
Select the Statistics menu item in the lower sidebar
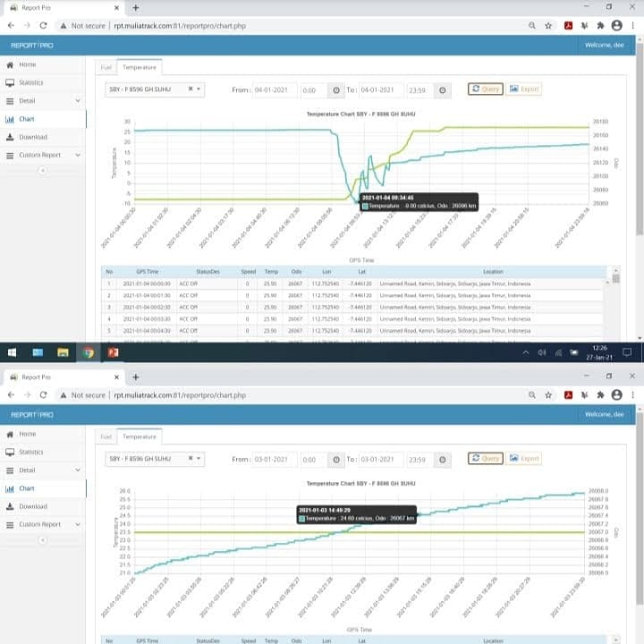pos(31,452)
